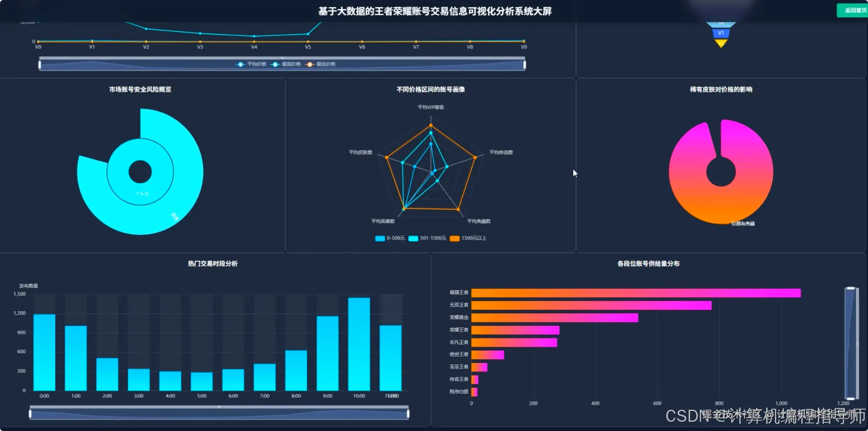This screenshot has width=868, height=431.
Task: Click the 9:00 bar in hourly chart
Action: tap(328, 353)
